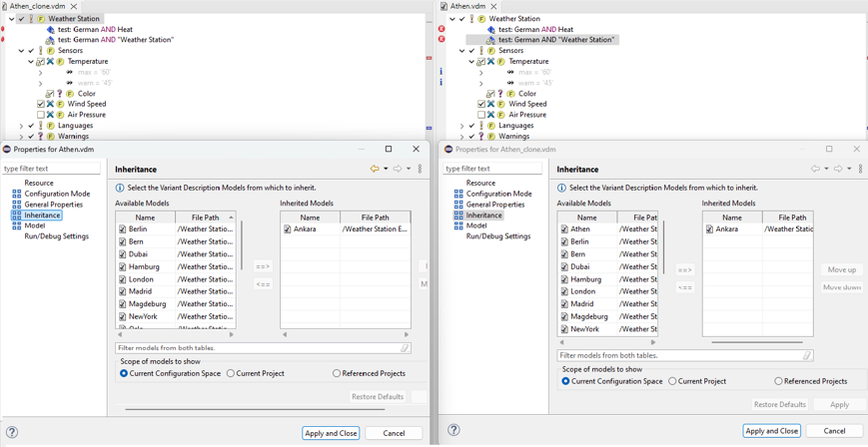Viewport: 868px width, 447px height.
Task: Click help icon in Athen_clone.vdm properties dialog
Action: (453, 430)
